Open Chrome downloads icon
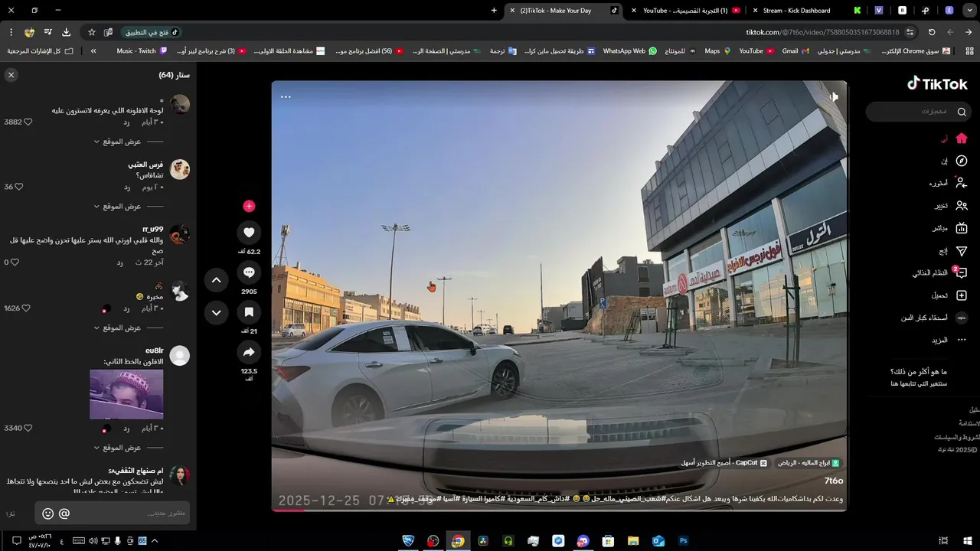 [x=66, y=32]
